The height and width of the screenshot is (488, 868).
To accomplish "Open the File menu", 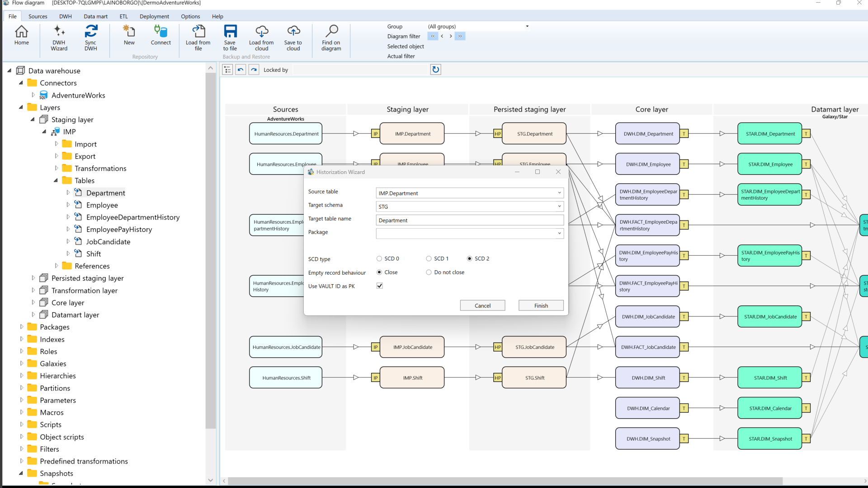I will 13,16.
